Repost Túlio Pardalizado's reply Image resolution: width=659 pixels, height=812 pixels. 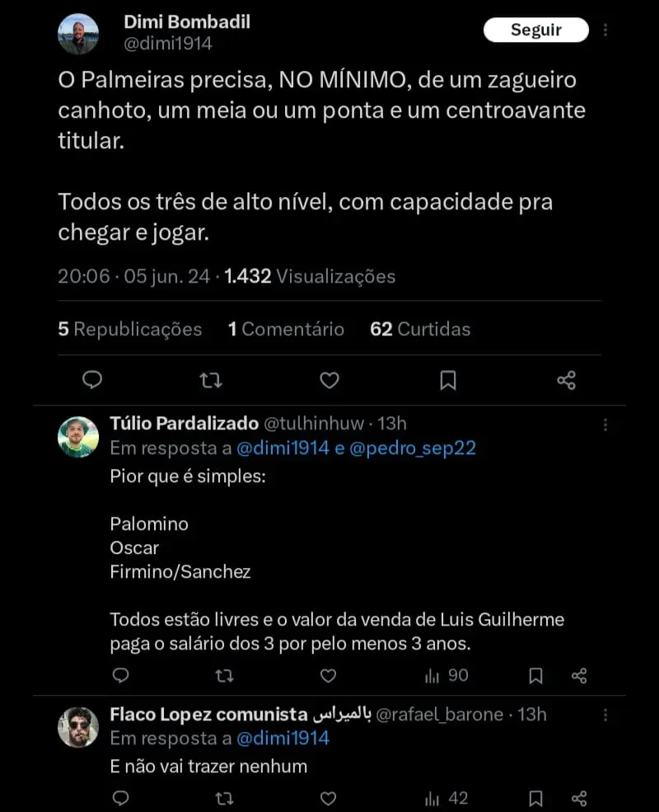[x=224, y=676]
